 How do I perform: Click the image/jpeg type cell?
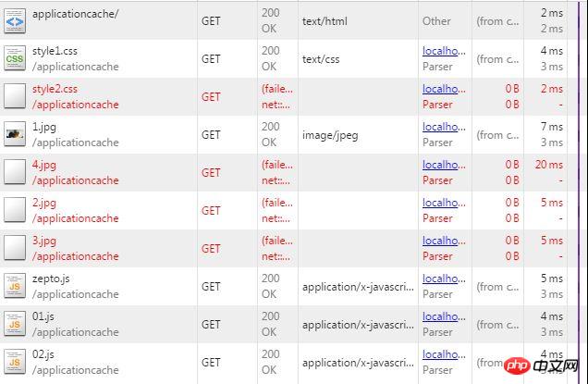pyautogui.click(x=329, y=135)
